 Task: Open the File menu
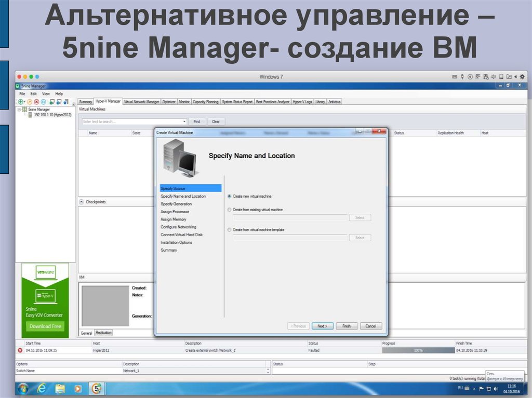[22, 94]
